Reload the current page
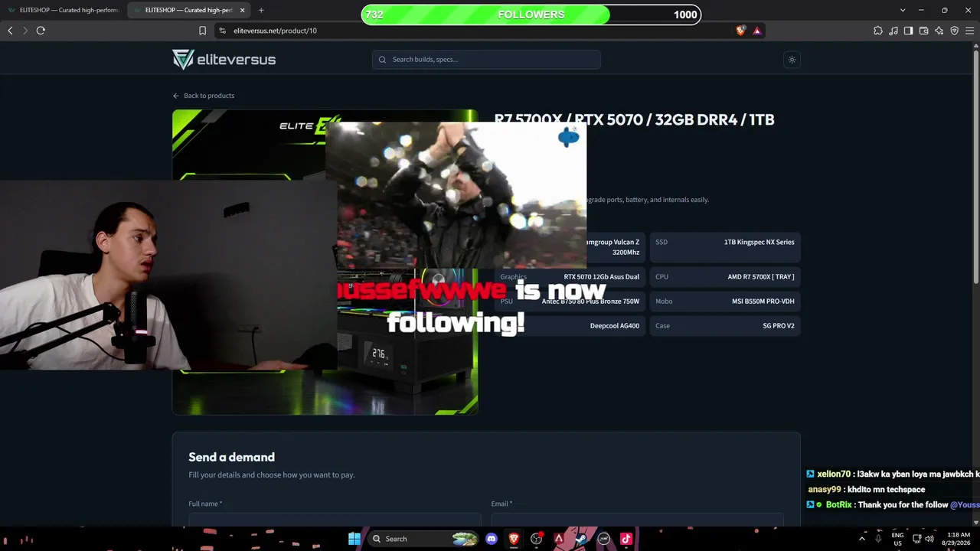Viewport: 980px width, 551px height. [x=41, y=31]
